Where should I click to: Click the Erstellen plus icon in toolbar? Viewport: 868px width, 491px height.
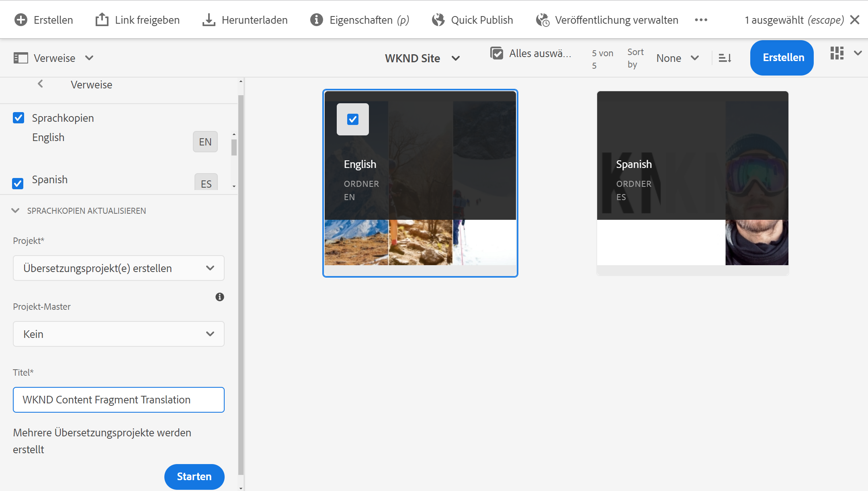[21, 20]
